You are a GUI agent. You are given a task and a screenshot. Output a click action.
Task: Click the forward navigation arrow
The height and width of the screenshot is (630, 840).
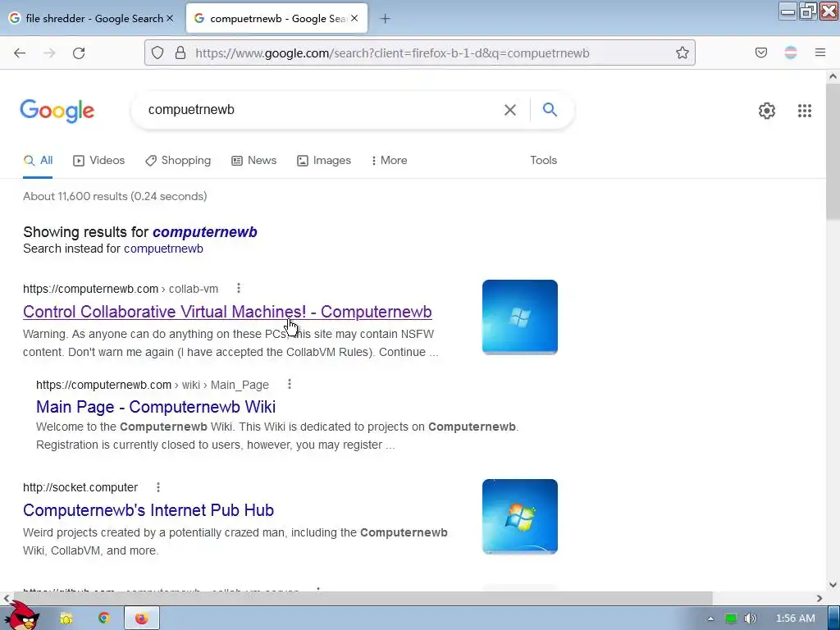[x=49, y=52]
